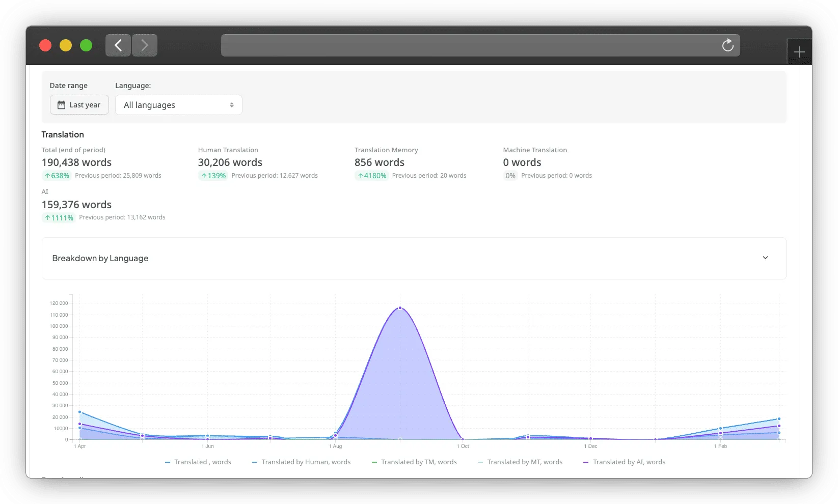Toggle the 'Translated by AI, words' legend entry
The width and height of the screenshot is (838, 504).
click(x=624, y=462)
